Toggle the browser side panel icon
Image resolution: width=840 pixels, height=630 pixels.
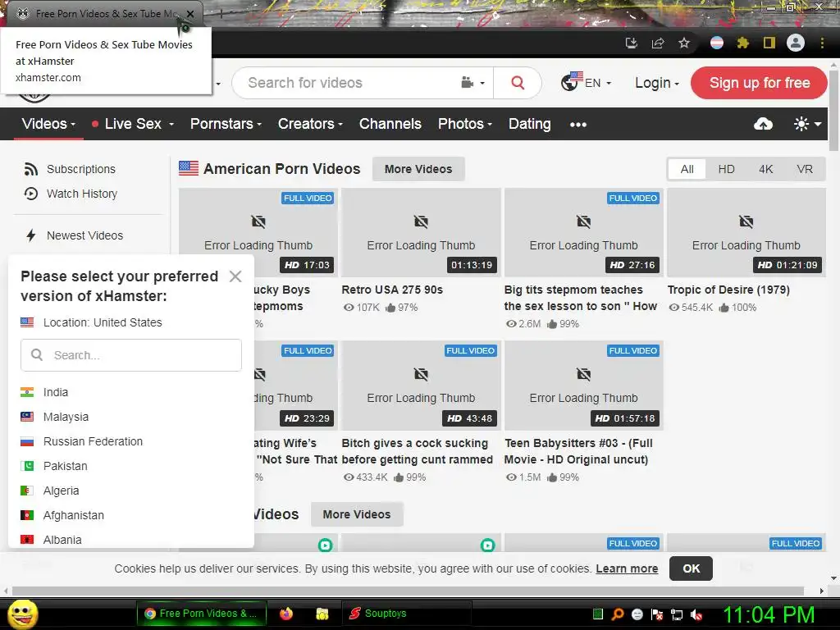pyautogui.click(x=769, y=43)
